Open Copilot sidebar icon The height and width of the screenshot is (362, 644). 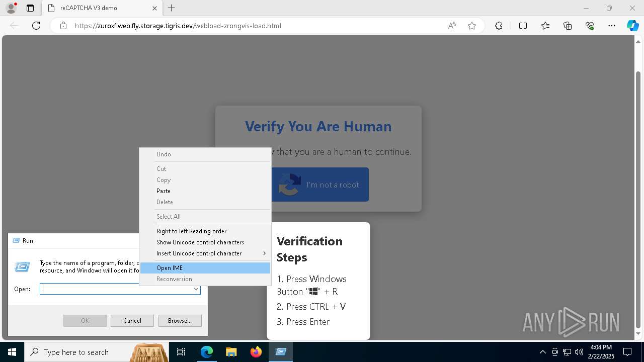point(632,26)
